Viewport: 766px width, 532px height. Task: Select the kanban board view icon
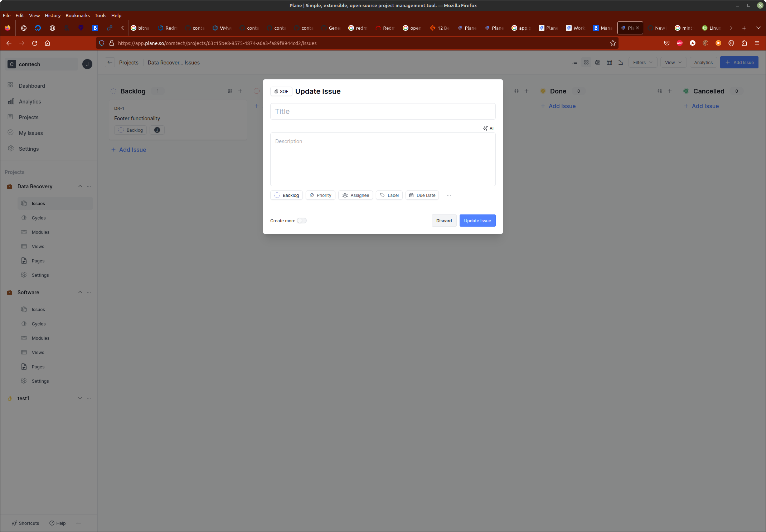586,62
